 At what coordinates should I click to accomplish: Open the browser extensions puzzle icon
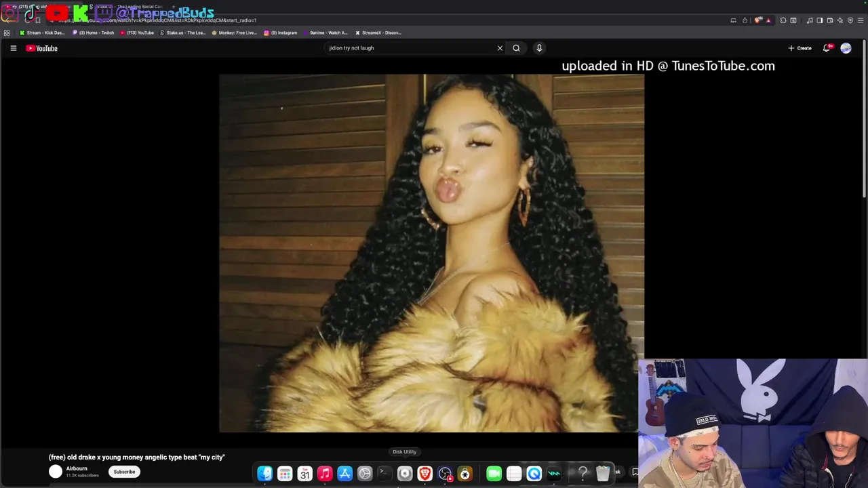[x=783, y=20]
